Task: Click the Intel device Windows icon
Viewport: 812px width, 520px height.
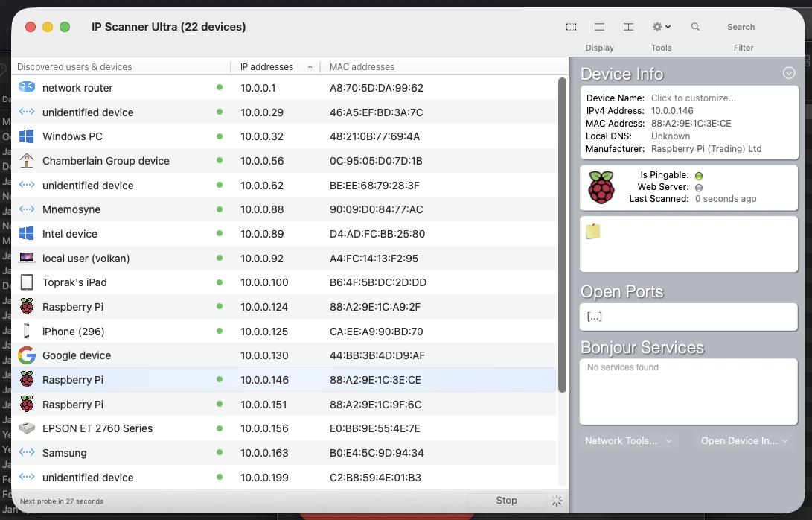Action: point(26,233)
